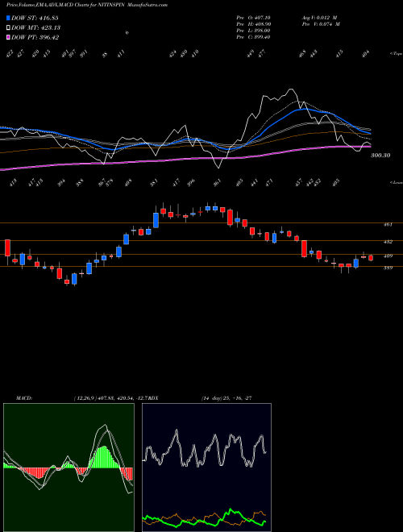Select the 'DOW MT: 423.13' legend text
Viewport: 403px width, 532px height.
(x=35, y=27)
